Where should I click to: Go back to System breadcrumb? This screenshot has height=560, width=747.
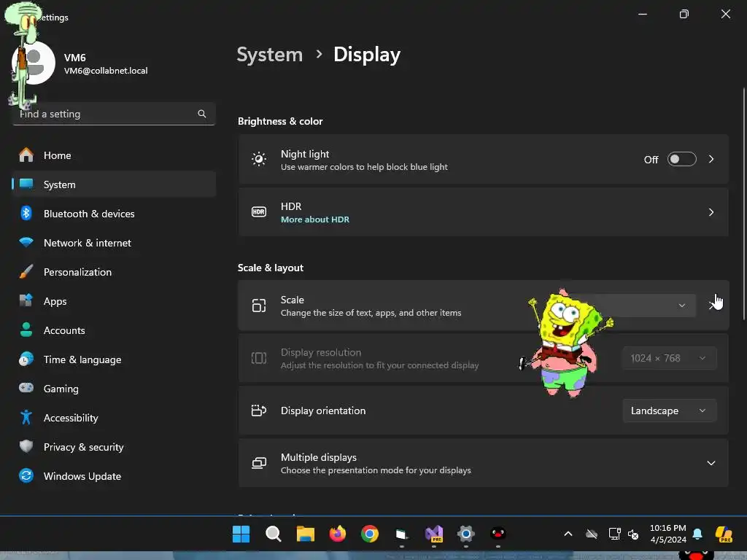[x=270, y=55]
